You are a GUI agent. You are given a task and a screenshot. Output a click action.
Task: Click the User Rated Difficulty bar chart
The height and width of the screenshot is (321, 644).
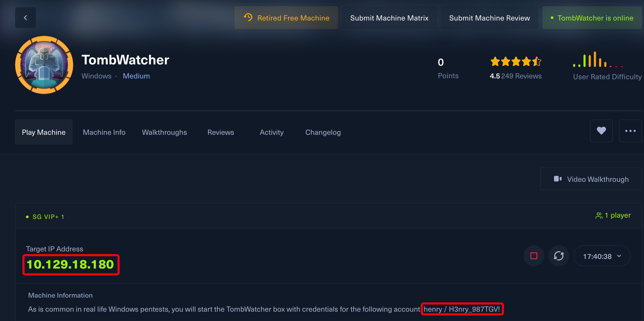pyautogui.click(x=598, y=60)
